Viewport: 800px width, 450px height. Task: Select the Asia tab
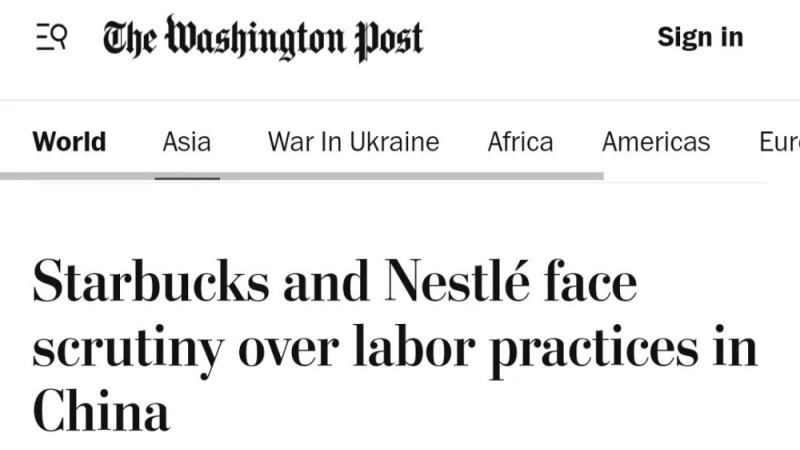[x=187, y=141]
